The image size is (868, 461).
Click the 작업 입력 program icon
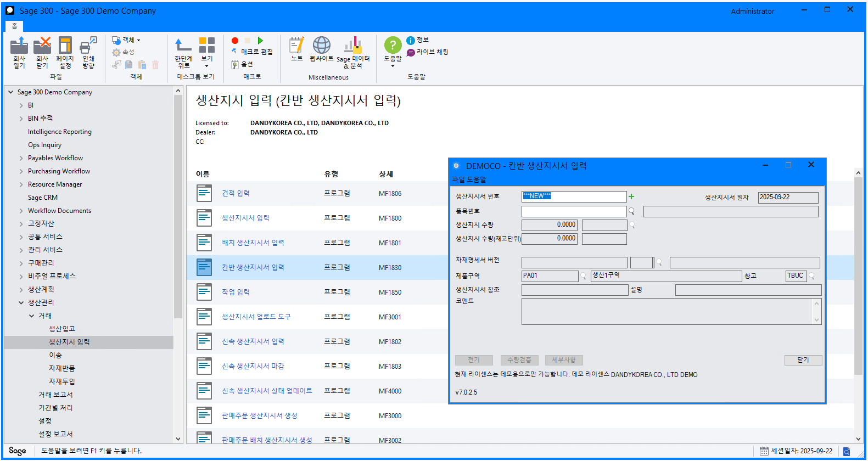pyautogui.click(x=204, y=292)
